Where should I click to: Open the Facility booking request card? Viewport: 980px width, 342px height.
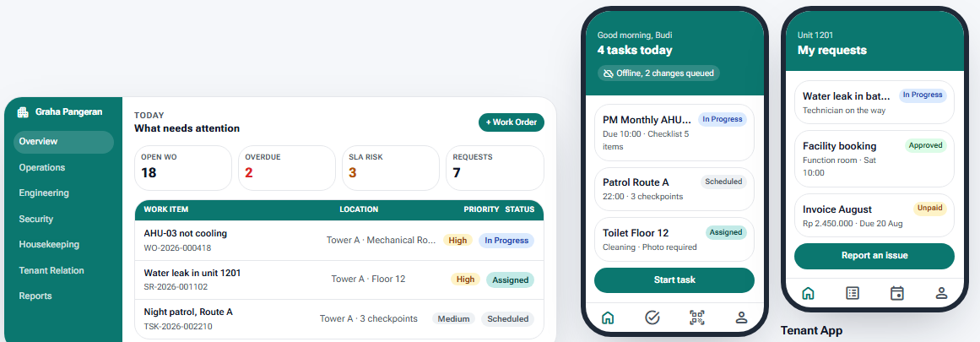tap(874, 158)
